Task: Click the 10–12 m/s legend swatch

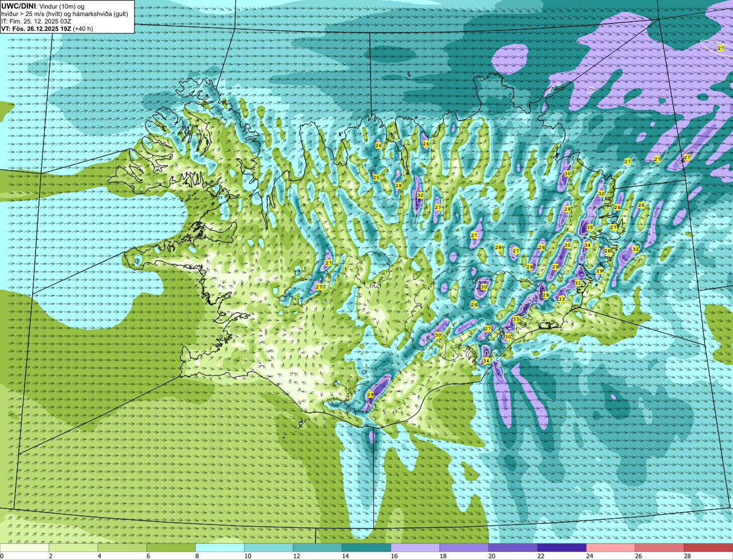Action: click(269, 547)
